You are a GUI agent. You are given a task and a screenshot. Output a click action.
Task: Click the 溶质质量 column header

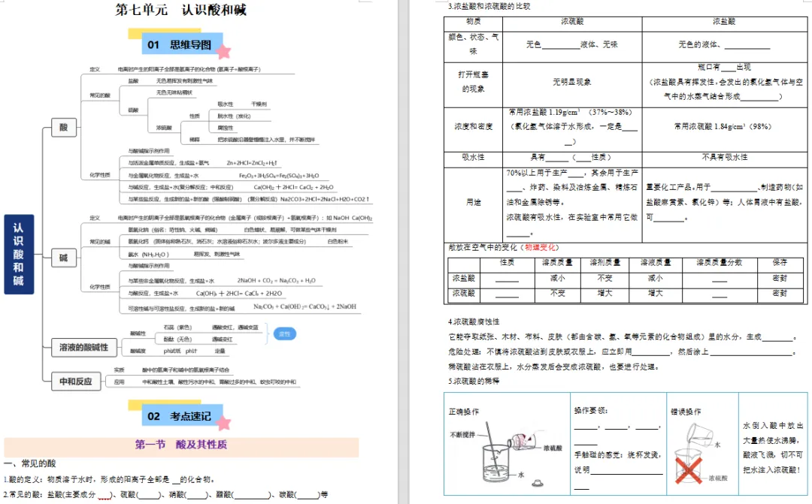coord(557,262)
